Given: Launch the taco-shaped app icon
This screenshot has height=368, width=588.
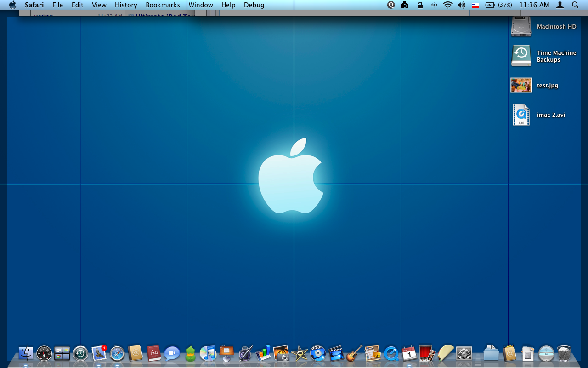Looking at the screenshot, I should (x=446, y=353).
